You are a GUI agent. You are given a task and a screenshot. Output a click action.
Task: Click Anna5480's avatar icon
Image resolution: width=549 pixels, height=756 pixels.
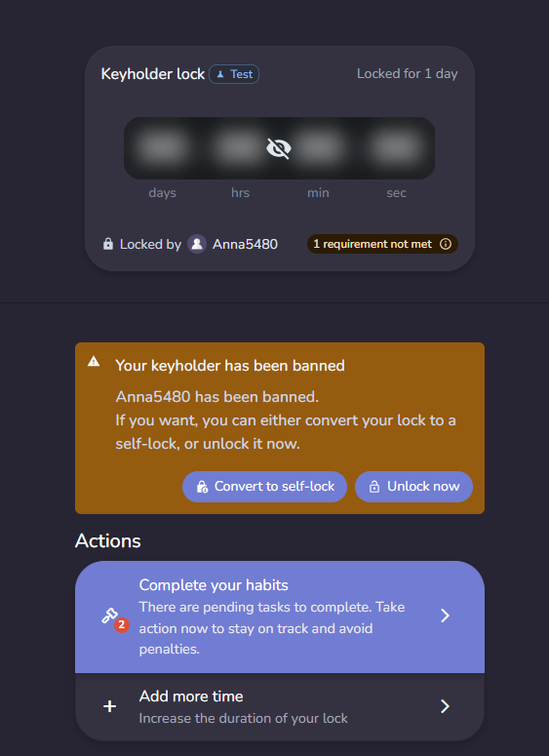point(197,244)
